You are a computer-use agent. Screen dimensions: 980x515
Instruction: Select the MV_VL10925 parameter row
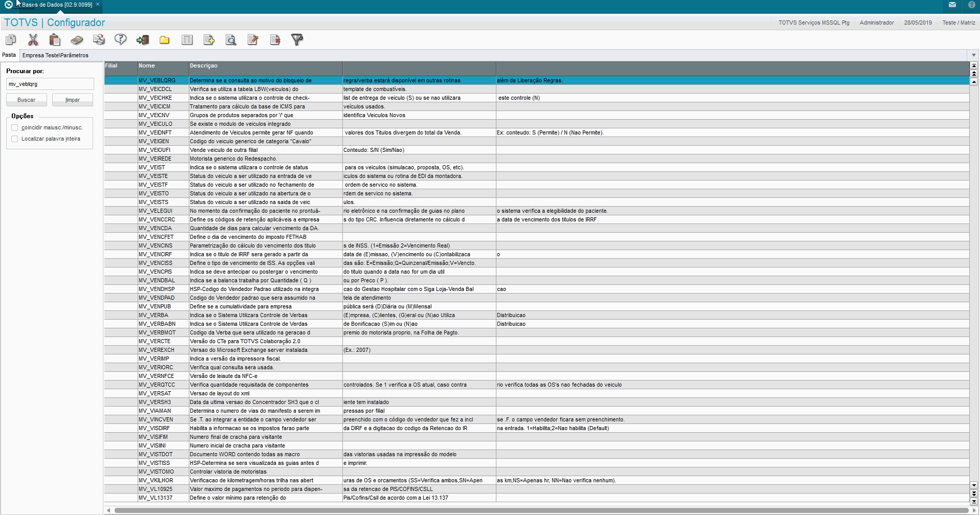point(536,489)
